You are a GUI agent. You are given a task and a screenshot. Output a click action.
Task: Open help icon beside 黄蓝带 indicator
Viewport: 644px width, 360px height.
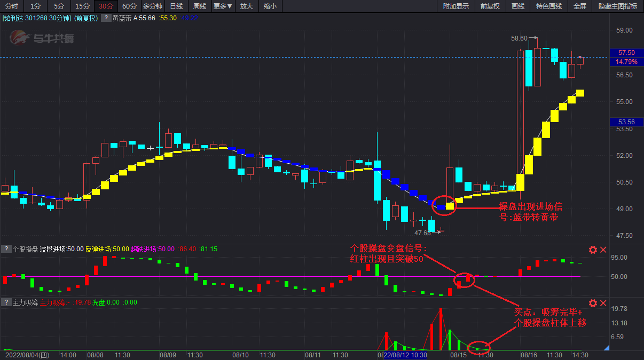106,18
